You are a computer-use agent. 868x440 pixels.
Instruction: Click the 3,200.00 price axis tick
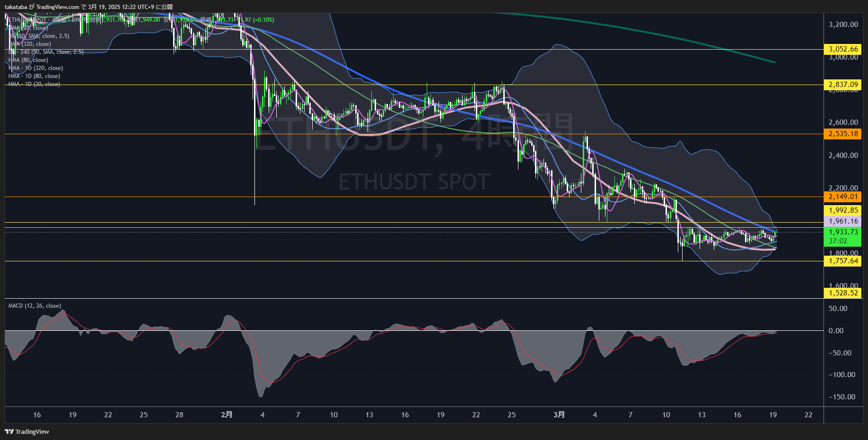pos(843,25)
